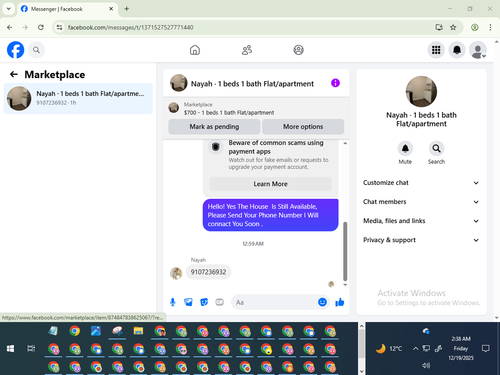
Task: Attach a file with the photo icon
Action: pyautogui.click(x=188, y=302)
